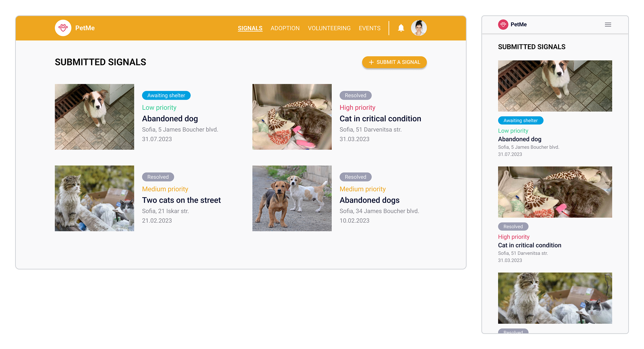The image size is (644, 349).
Task: Click the PetMe paw logo in the orange header
Action: (x=63, y=28)
